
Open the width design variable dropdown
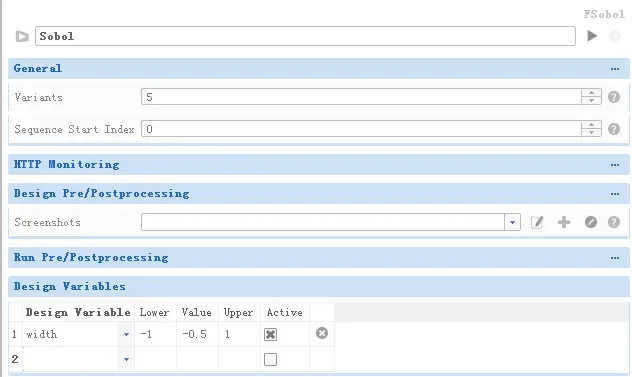click(x=126, y=334)
